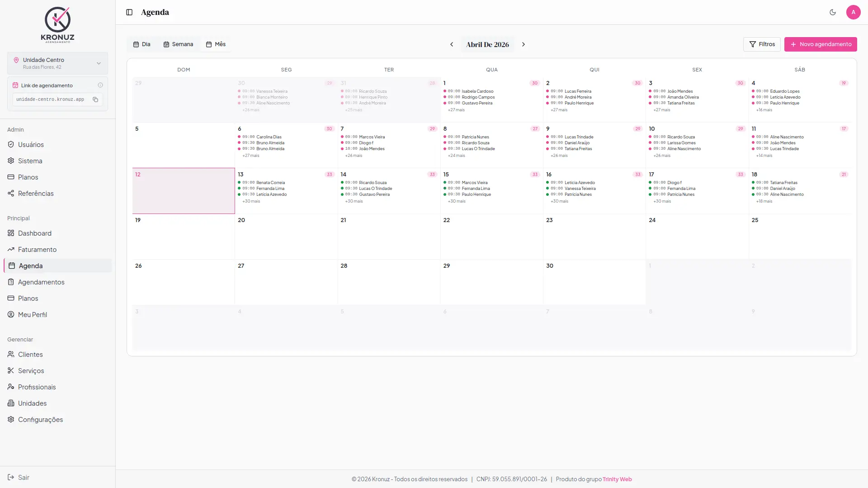Image resolution: width=868 pixels, height=488 pixels.
Task: Open the Abril De 2026 picker
Action: pos(487,44)
